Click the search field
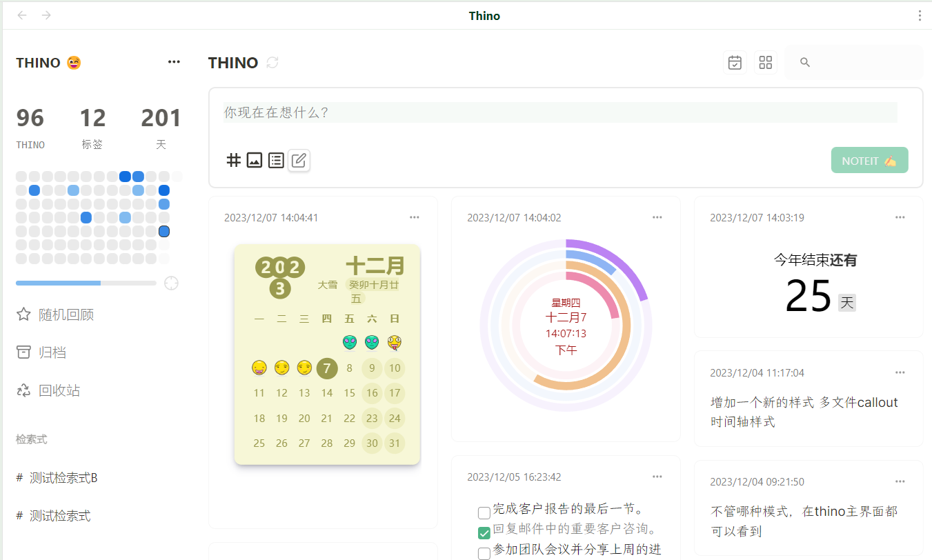932x560 pixels. [x=853, y=63]
